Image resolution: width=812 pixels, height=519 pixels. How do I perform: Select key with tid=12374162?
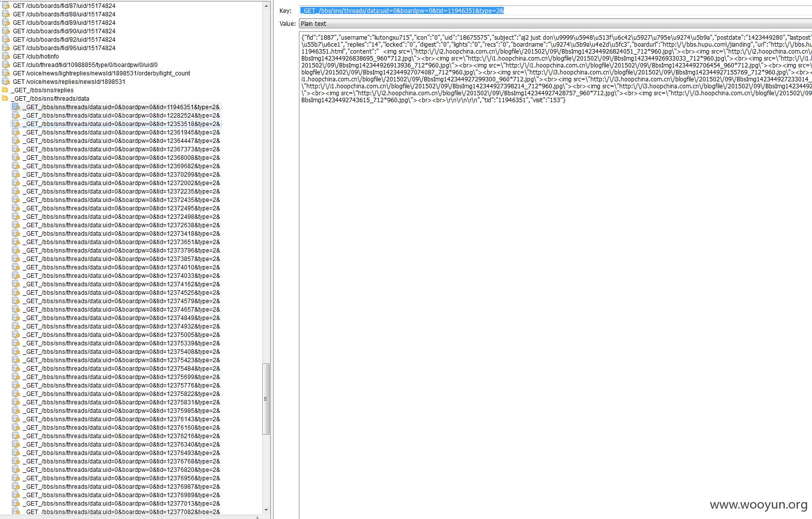click(x=121, y=284)
